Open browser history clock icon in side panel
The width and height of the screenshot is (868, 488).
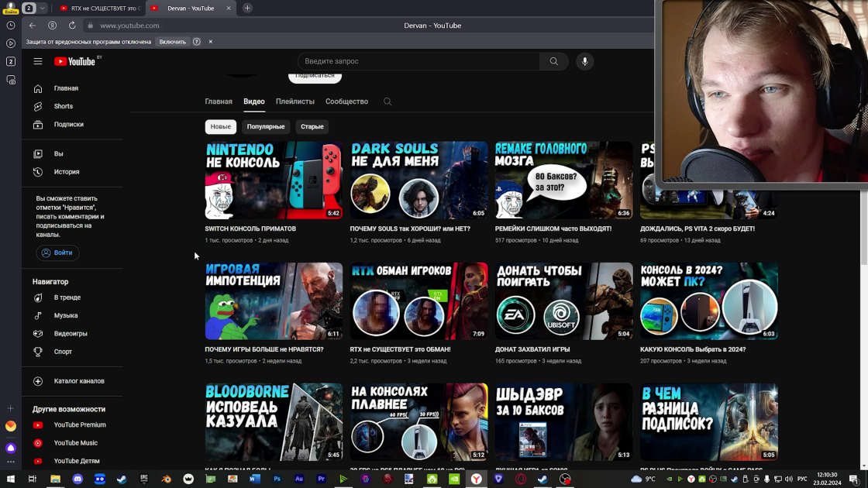point(11,26)
